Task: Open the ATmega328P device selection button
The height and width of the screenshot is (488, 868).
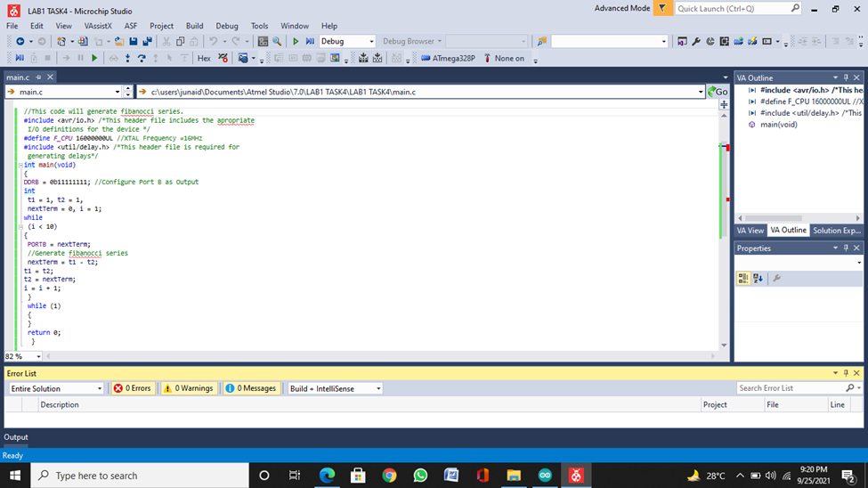Action: point(448,58)
